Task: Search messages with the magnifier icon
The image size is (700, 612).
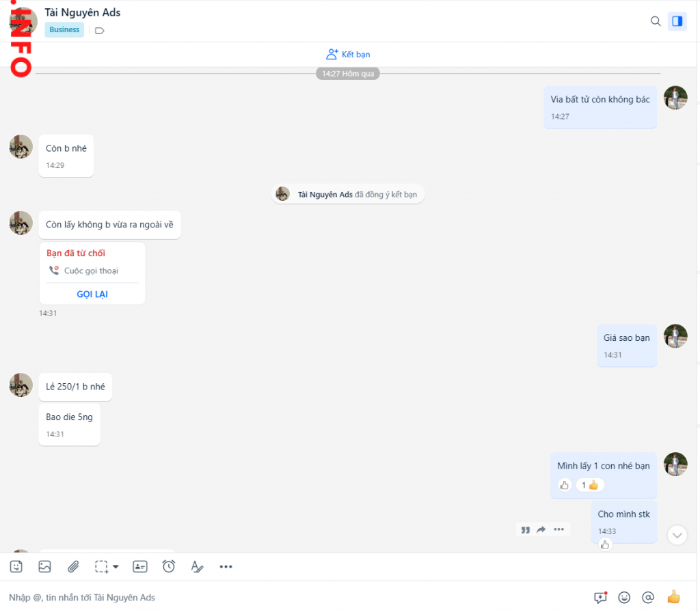Action: [655, 21]
